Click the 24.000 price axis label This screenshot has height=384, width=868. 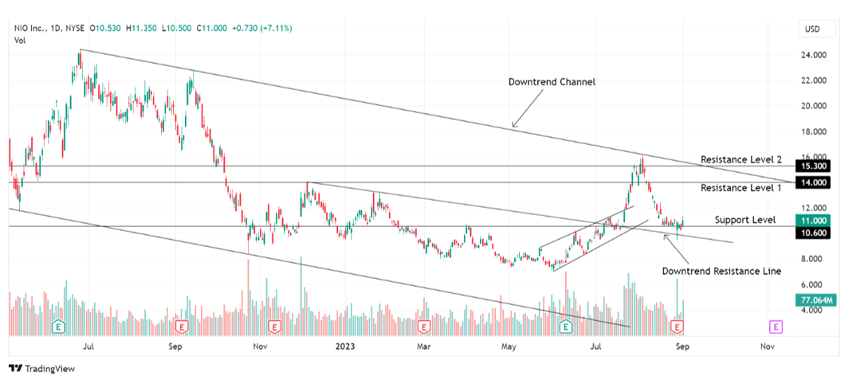(815, 55)
